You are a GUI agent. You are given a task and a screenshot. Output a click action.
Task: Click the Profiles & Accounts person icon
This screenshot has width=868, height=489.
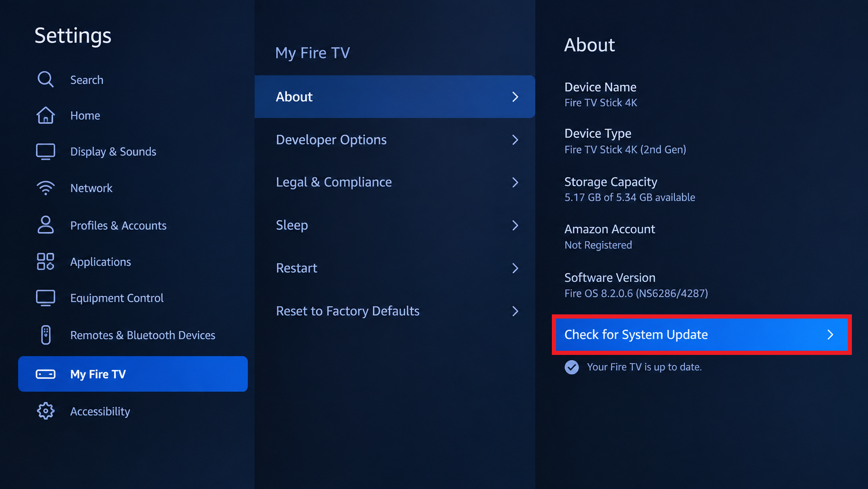click(x=46, y=225)
